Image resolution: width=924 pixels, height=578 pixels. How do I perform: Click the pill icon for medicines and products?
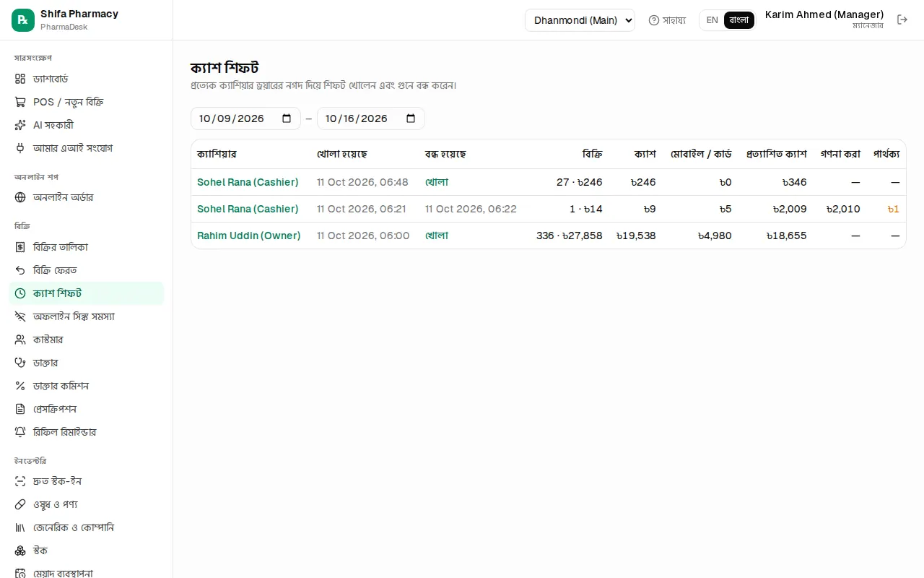20,504
